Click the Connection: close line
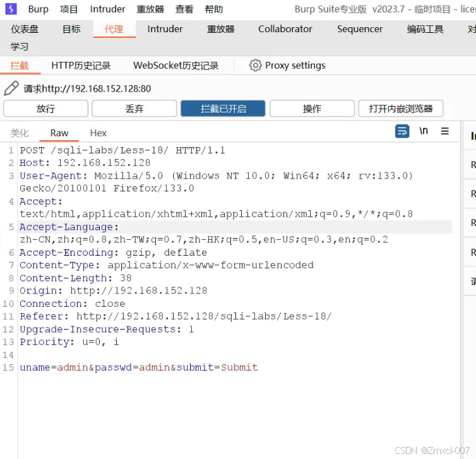Viewport: 476px width, 459px height. coord(72,304)
